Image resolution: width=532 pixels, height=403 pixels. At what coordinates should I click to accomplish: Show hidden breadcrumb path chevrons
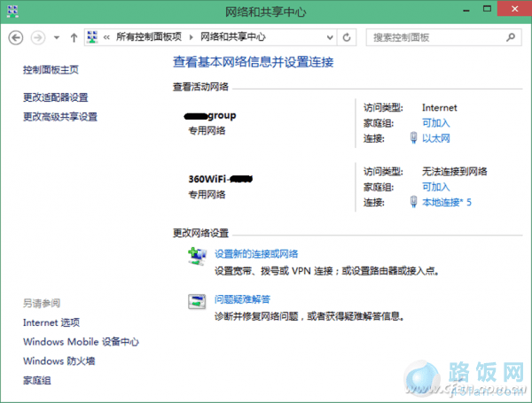(106, 37)
